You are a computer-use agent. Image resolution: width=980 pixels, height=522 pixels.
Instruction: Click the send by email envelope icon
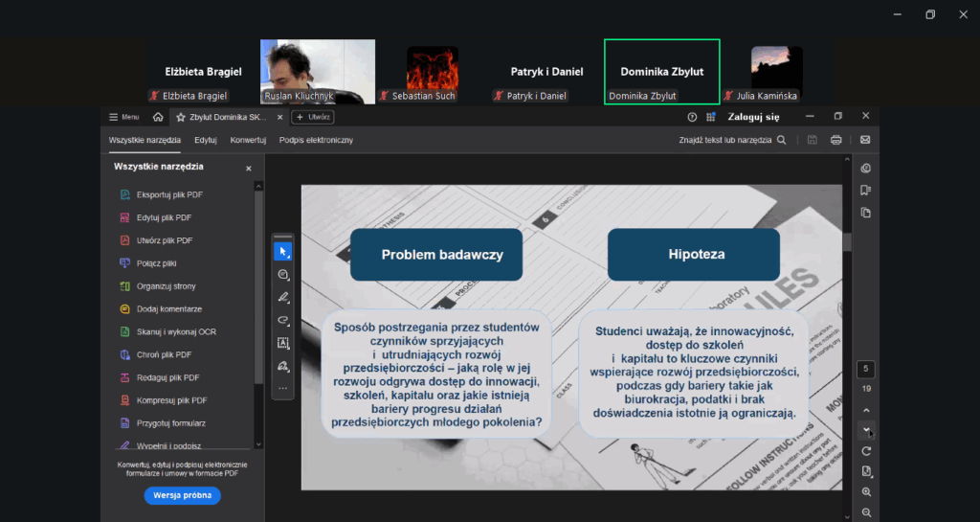tap(865, 140)
